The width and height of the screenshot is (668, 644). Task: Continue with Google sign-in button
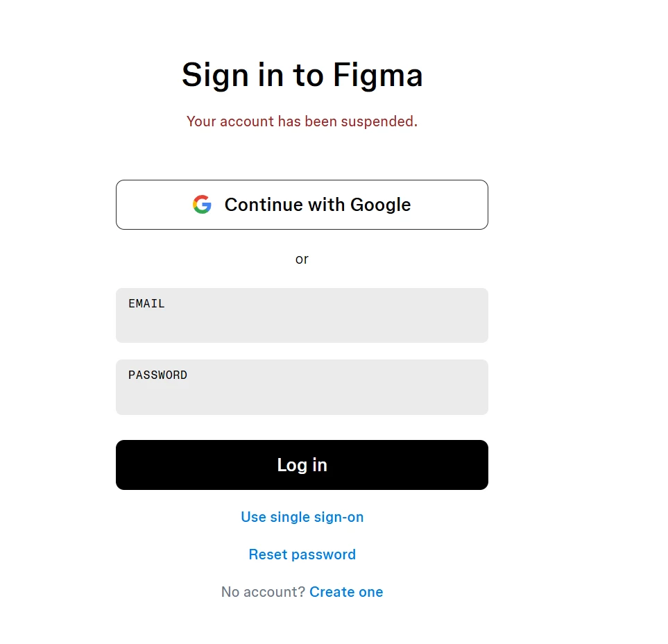click(302, 205)
